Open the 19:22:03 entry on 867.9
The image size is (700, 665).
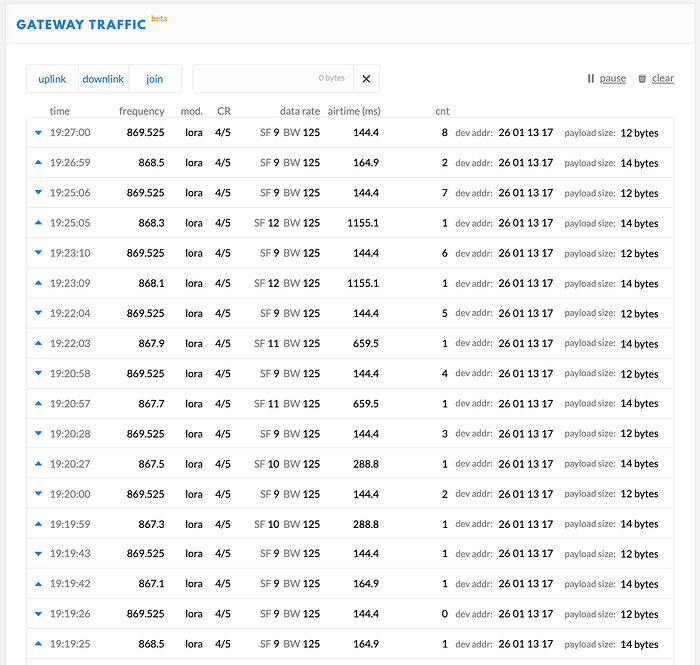coord(349,344)
